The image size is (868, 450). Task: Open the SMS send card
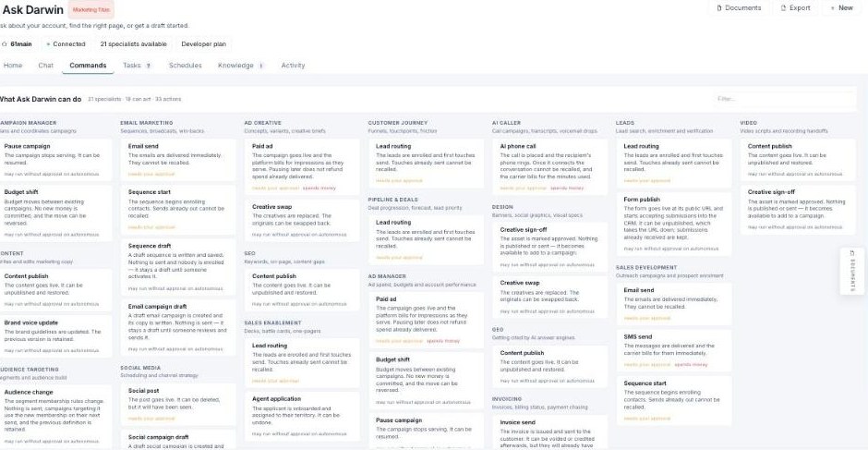(674, 350)
